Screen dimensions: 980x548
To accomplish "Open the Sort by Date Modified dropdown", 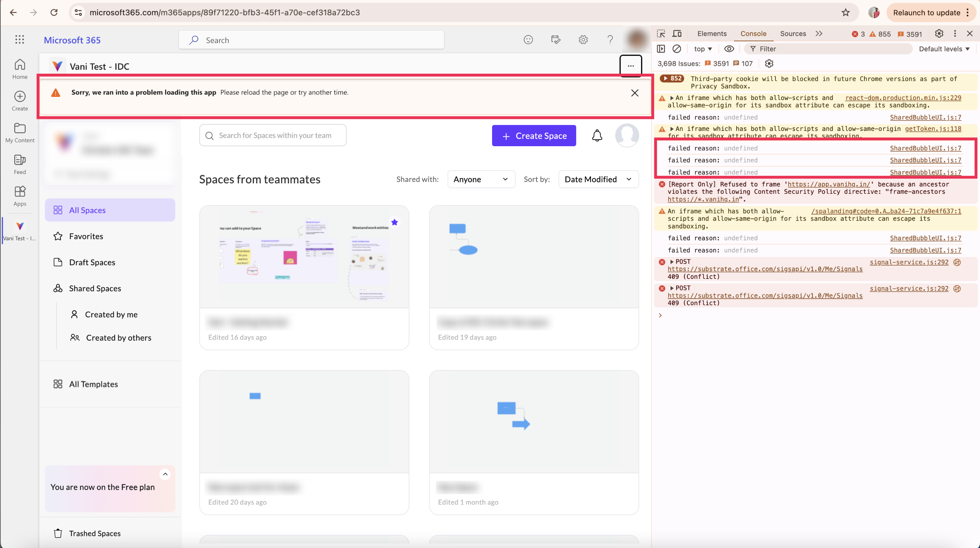I will tap(598, 179).
